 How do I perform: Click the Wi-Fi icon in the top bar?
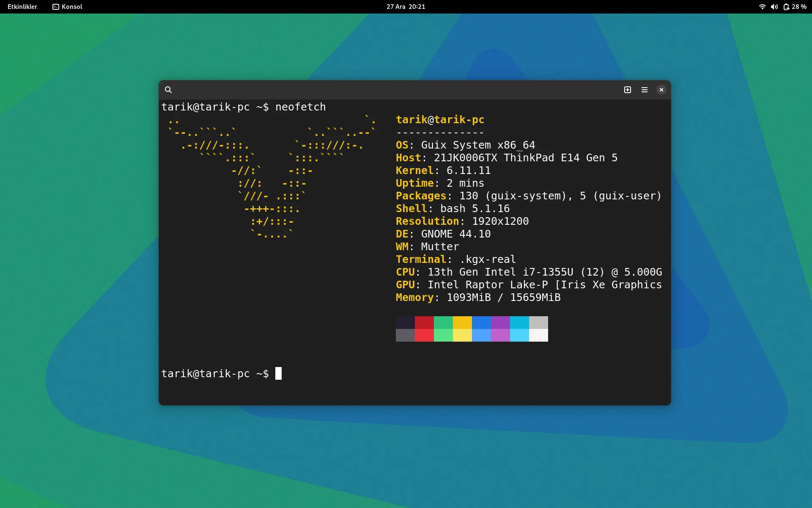762,7
